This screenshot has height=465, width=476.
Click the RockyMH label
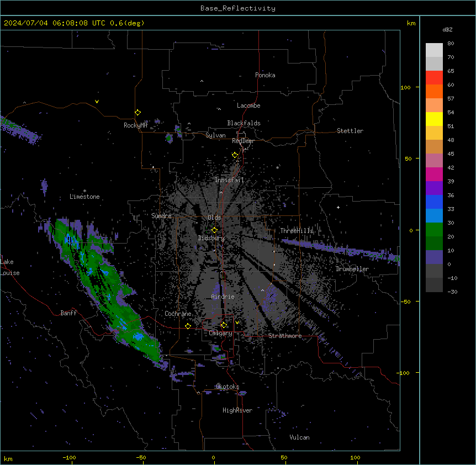(135, 125)
